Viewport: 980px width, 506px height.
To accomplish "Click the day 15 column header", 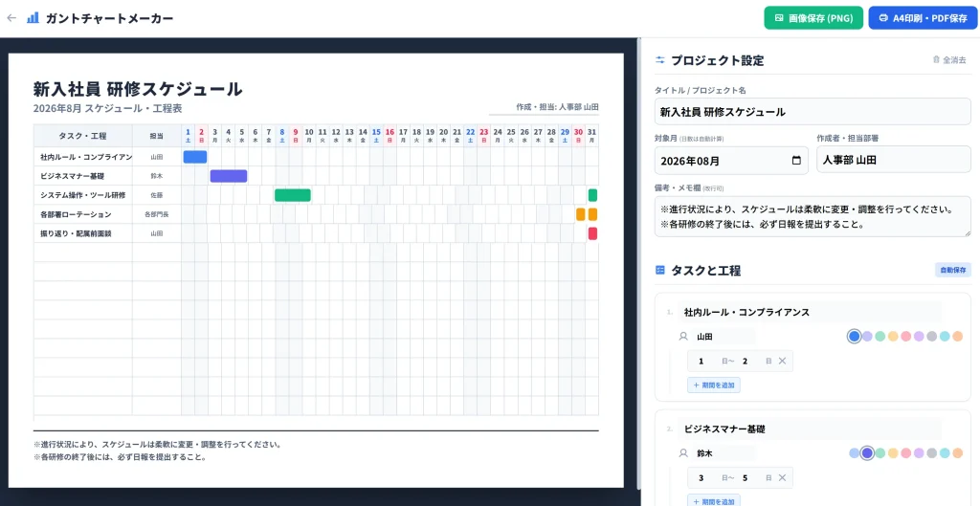I will [376, 135].
